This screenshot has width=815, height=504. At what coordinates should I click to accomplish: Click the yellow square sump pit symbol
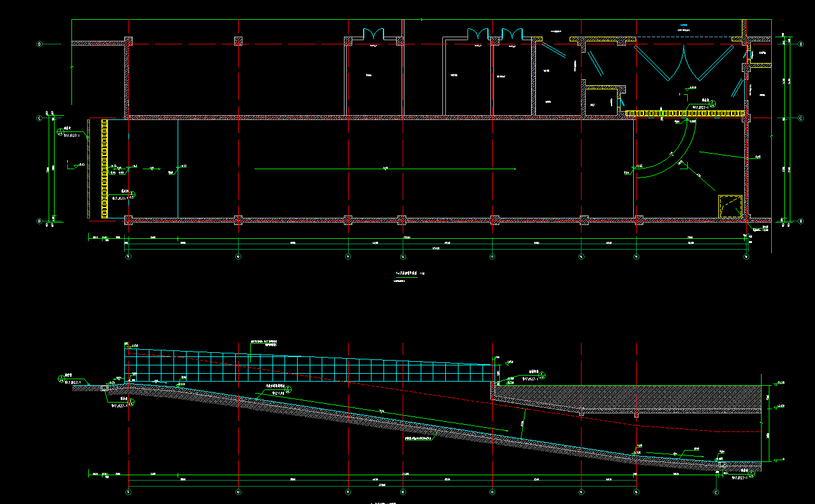tap(730, 206)
